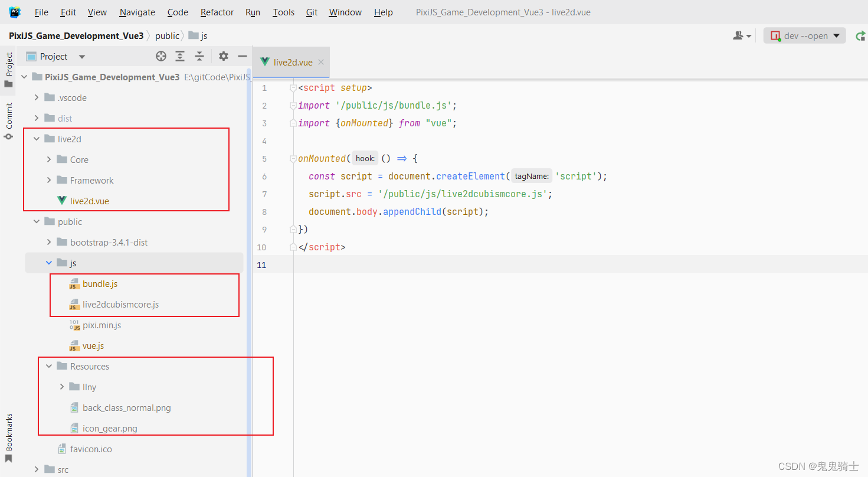868x477 pixels.
Task: Expand the Core folder
Action: 49,159
